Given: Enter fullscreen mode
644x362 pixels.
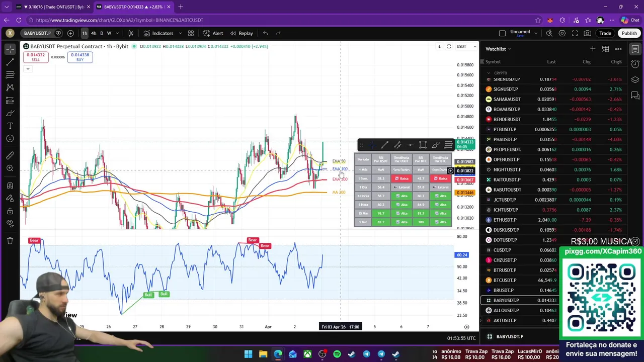Looking at the screenshot, I should [x=575, y=33].
